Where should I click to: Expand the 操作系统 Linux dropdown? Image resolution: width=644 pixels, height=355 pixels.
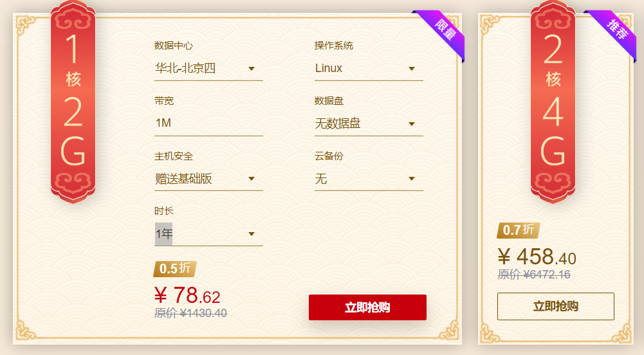[368, 69]
